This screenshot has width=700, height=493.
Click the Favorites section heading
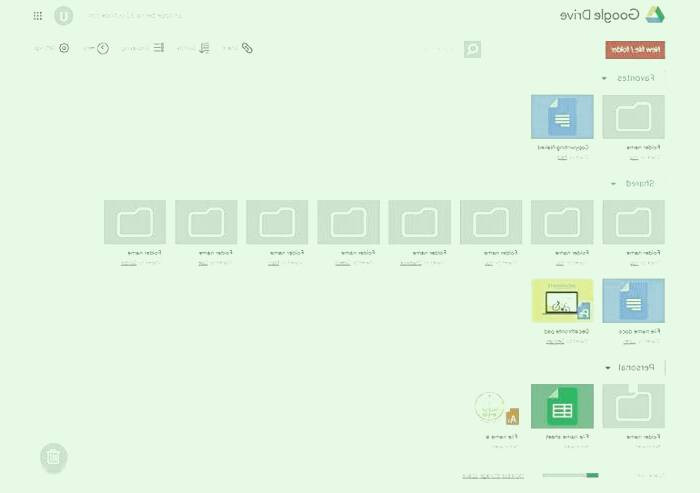pos(636,78)
